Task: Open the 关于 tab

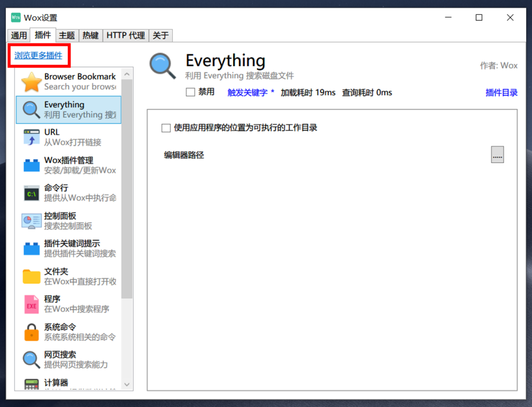Action: [x=161, y=35]
